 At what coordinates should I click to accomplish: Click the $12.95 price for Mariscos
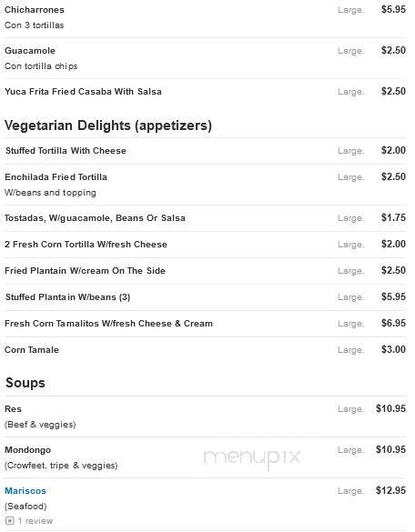pos(390,490)
